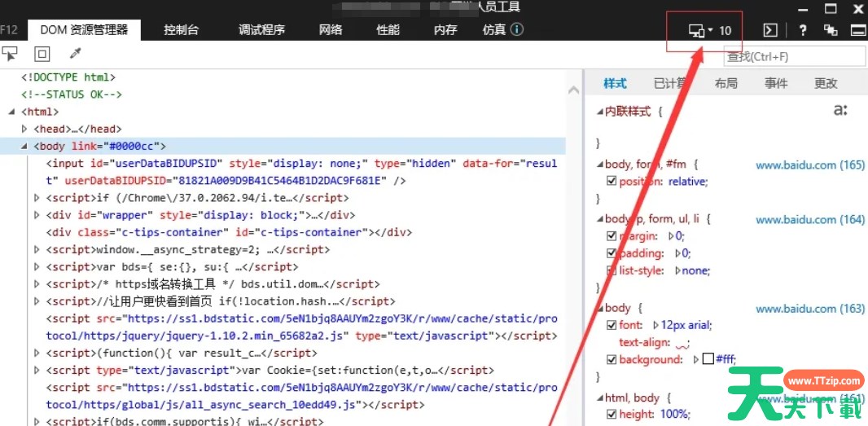Select the color picker eyedropper tool
Viewport: 868px width, 426px height.
pyautogui.click(x=75, y=55)
